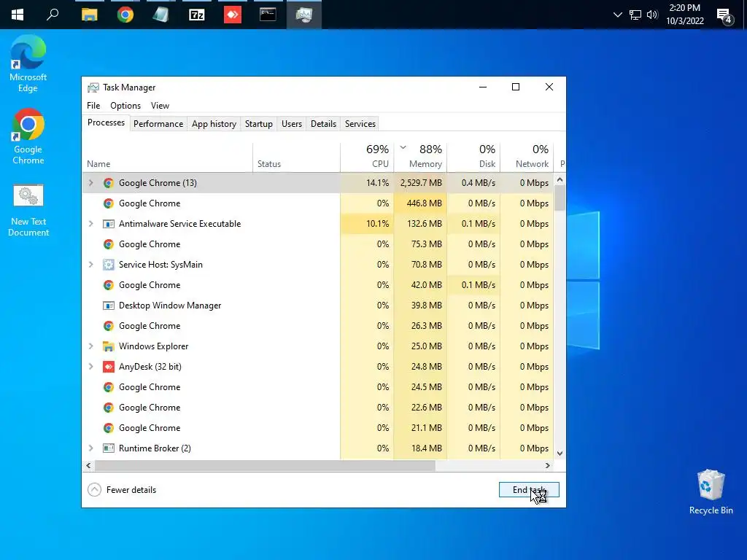The image size is (747, 560).
Task: Open the notification center icon
Action: pyautogui.click(x=724, y=16)
